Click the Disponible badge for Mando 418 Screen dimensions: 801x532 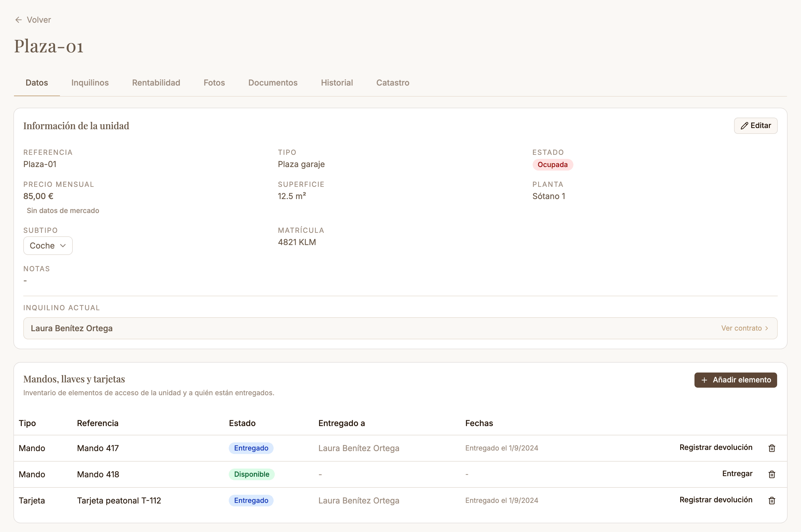[x=251, y=474]
